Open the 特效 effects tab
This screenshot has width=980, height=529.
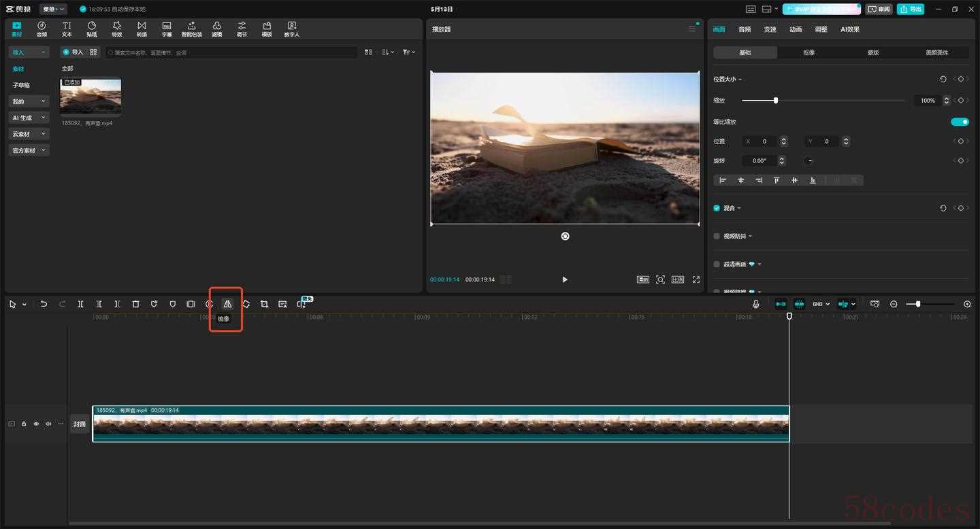click(116, 29)
